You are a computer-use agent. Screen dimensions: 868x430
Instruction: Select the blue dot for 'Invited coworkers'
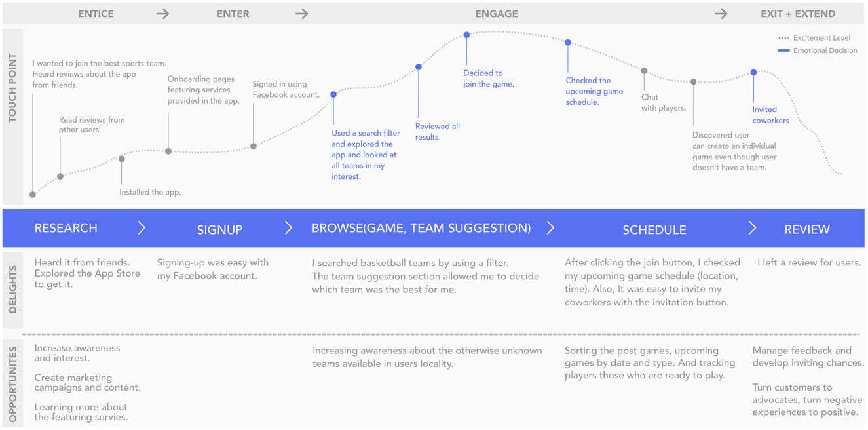753,73
